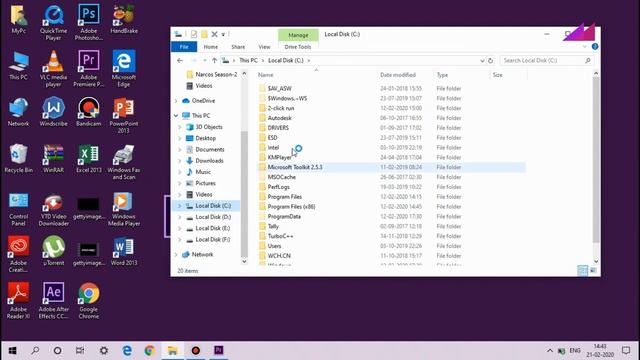Click This PC in address breadcrumb
This screenshot has width=640, height=360.
(x=248, y=60)
